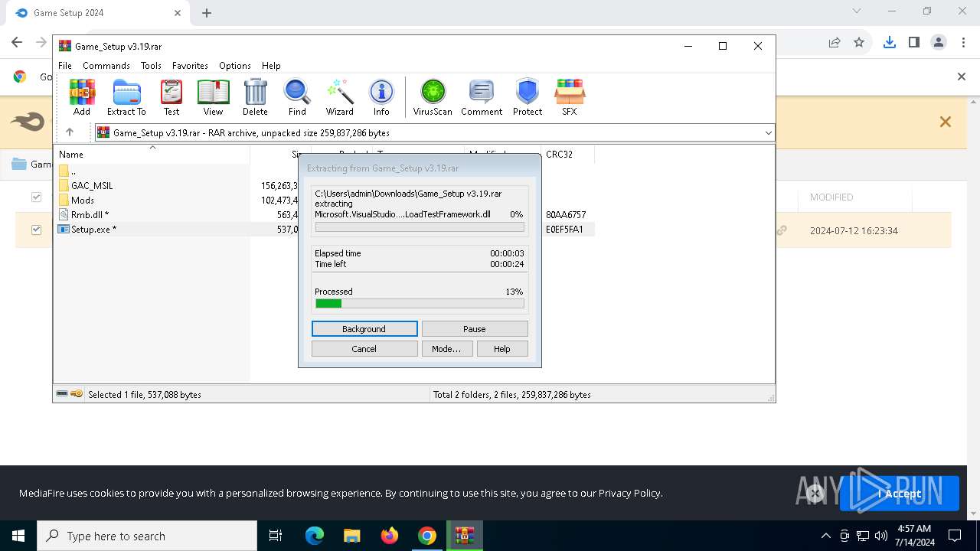Click browser back arrow

coord(17,43)
